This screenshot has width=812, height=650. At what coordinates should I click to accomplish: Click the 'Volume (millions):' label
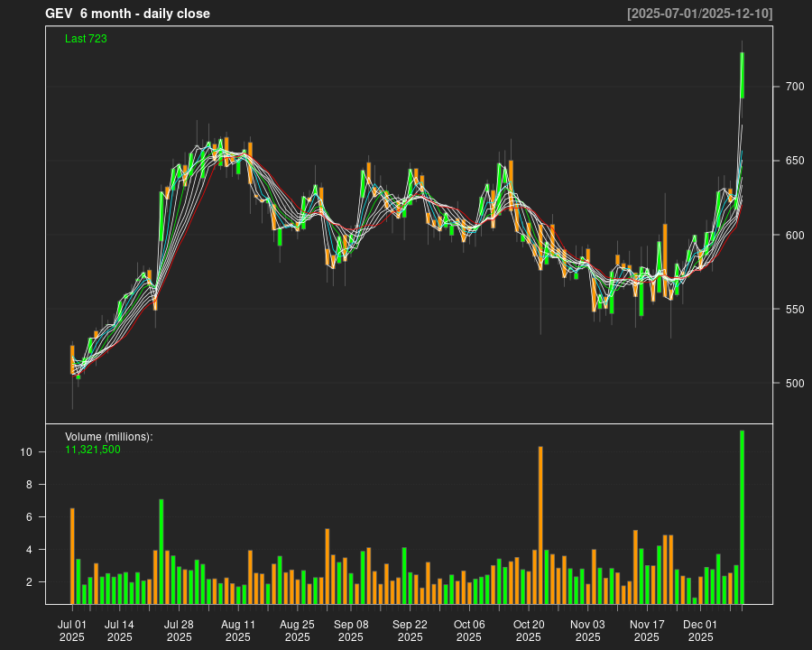tap(109, 436)
